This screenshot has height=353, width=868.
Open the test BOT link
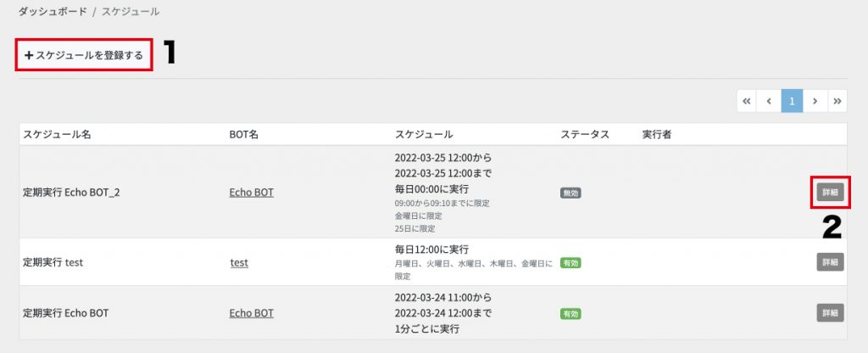pos(239,263)
